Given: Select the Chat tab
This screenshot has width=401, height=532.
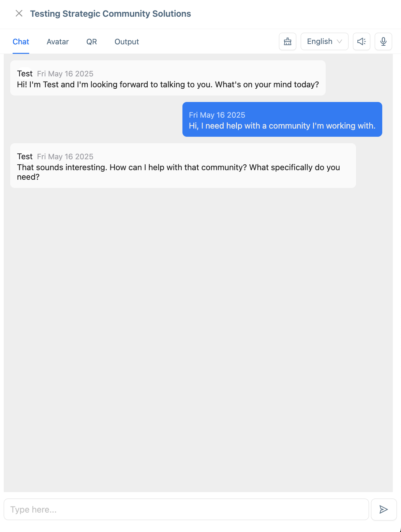Looking at the screenshot, I should click(21, 41).
